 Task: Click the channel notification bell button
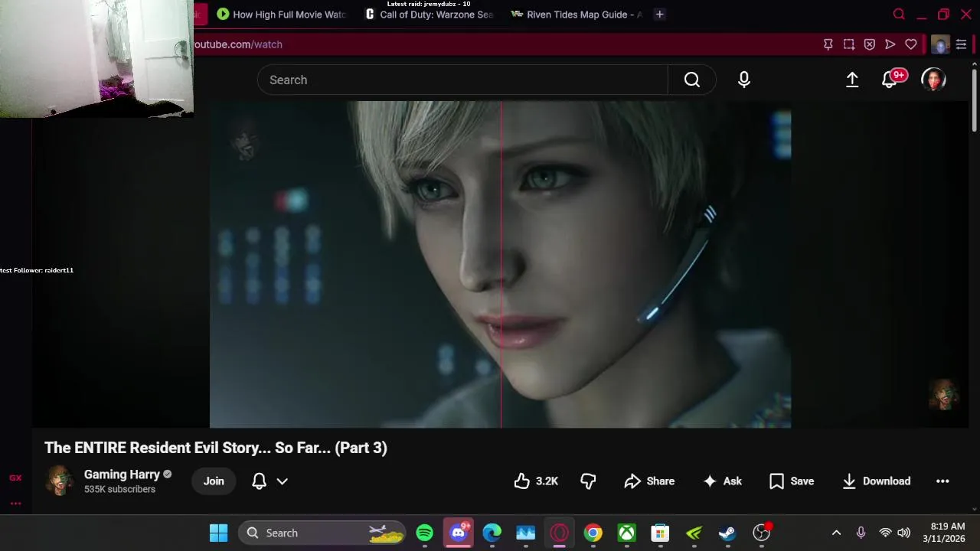pos(260,481)
